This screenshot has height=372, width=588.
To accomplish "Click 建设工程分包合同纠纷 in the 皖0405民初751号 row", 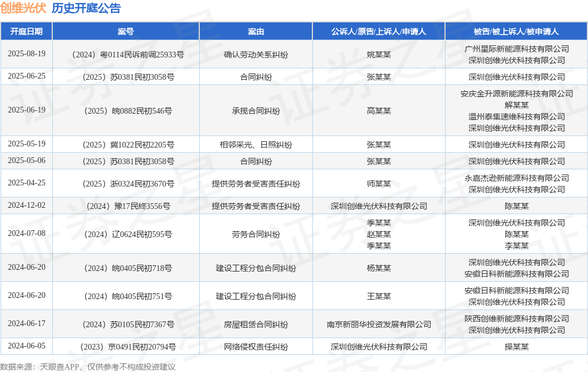I will pos(256,297).
